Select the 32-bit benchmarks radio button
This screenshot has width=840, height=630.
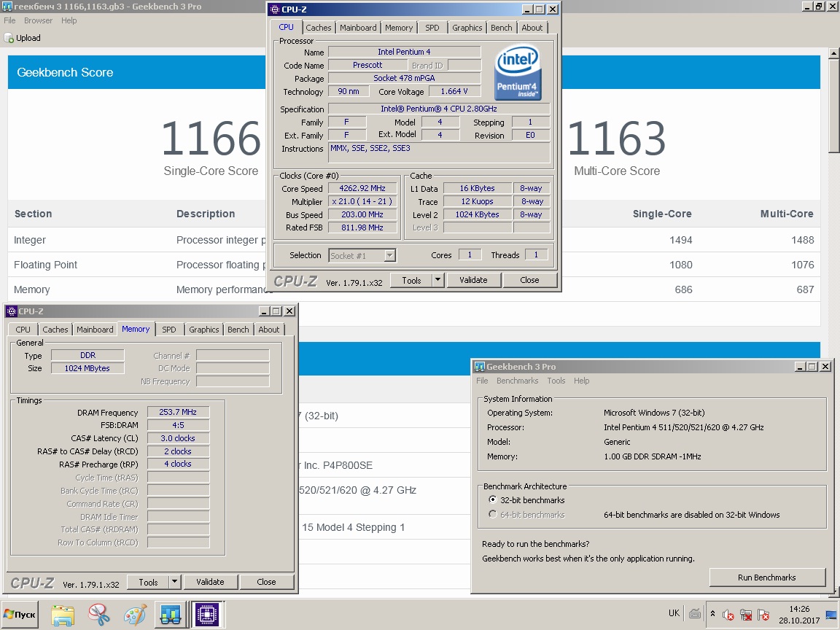pyautogui.click(x=492, y=499)
